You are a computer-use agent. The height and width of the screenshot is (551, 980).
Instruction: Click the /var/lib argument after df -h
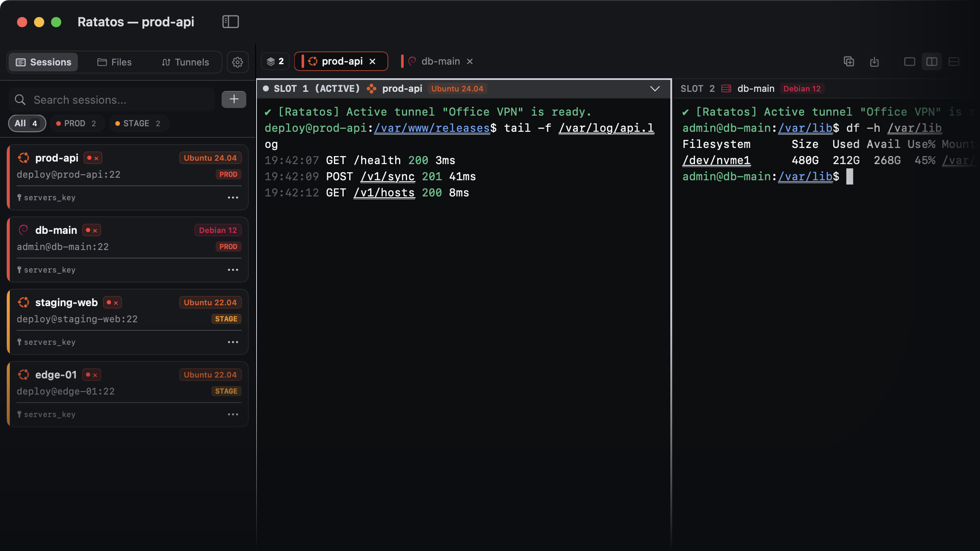pyautogui.click(x=914, y=128)
